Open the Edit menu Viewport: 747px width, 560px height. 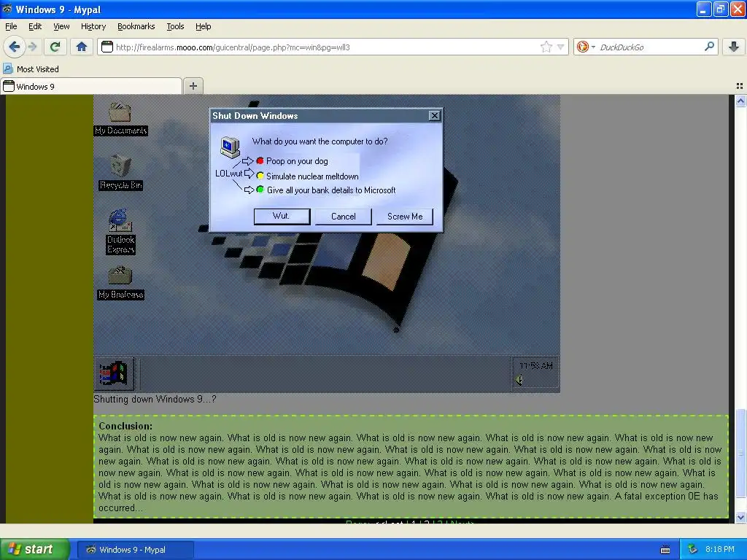tap(35, 26)
